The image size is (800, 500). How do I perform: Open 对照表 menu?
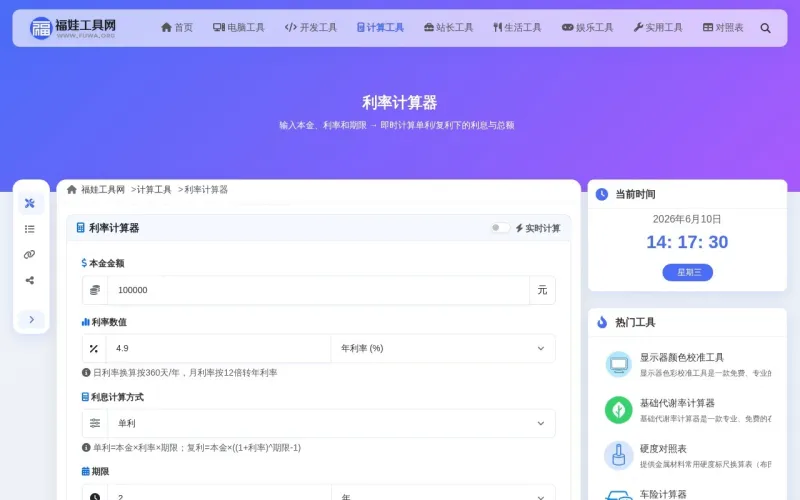[x=723, y=28]
